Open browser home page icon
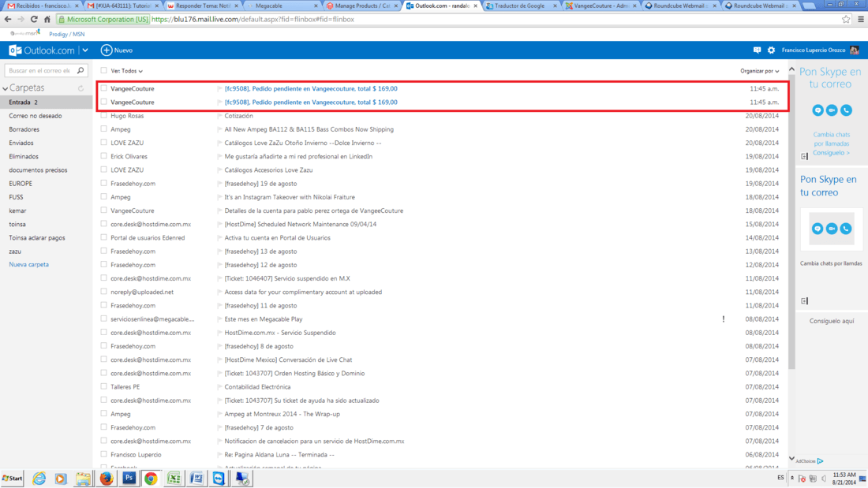This screenshot has height=488, width=868. coord(47,20)
